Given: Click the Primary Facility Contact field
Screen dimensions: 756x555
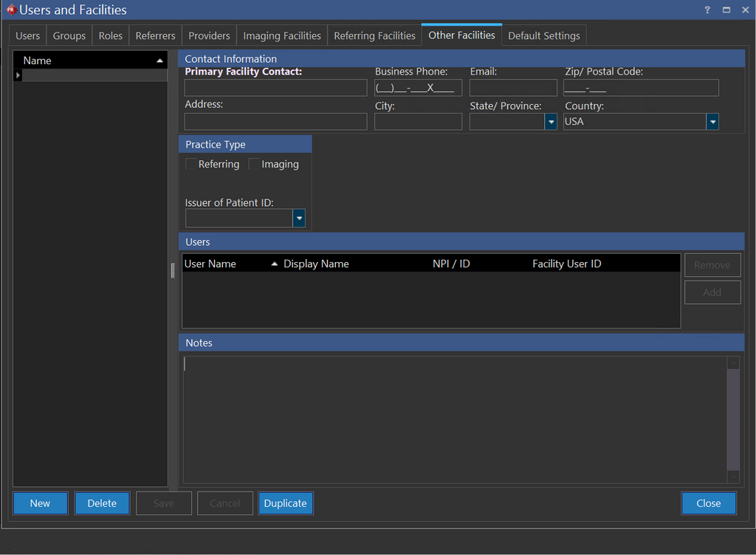Looking at the screenshot, I should [x=275, y=88].
